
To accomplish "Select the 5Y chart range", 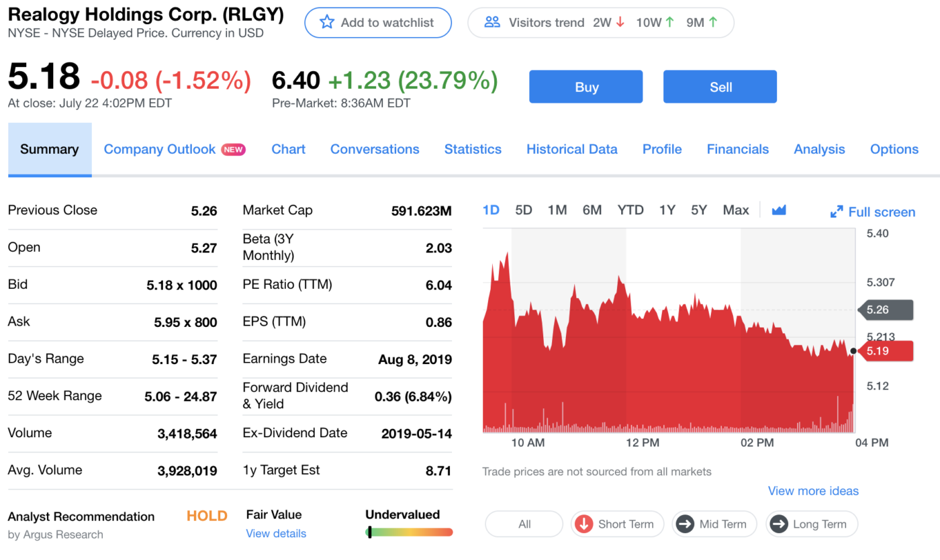I will pos(699,210).
